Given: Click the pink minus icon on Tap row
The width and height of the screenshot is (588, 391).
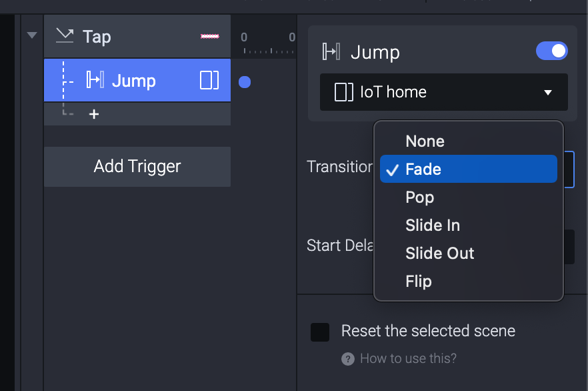Looking at the screenshot, I should tap(209, 36).
